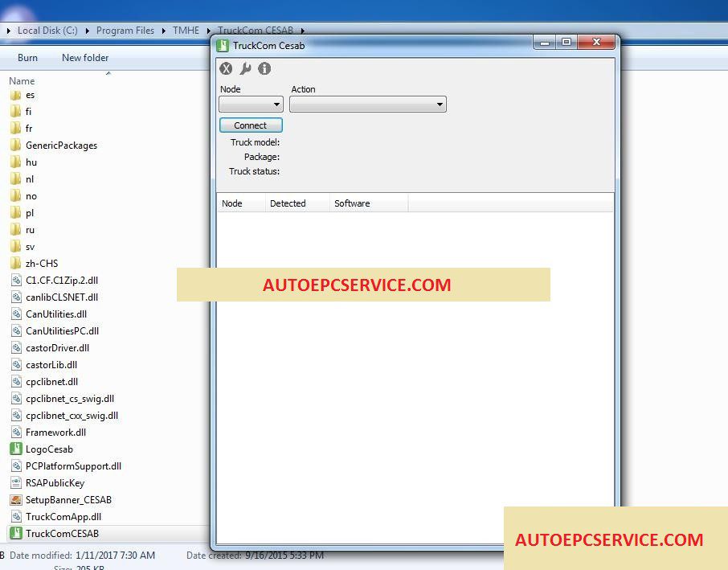
Task: Click file name cpclibnet_cxx_swig.dll
Action: tap(72, 416)
